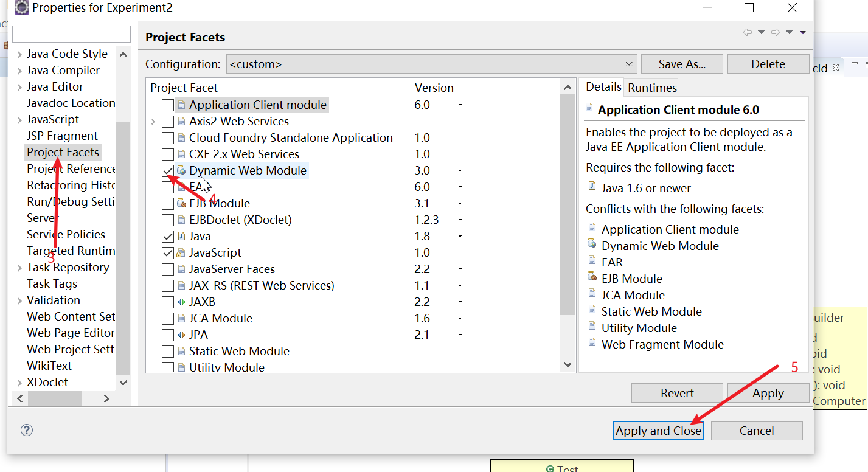Screen dimensions: 868x472
Task: Click the facets list vertical scrollbar
Action: (568, 205)
